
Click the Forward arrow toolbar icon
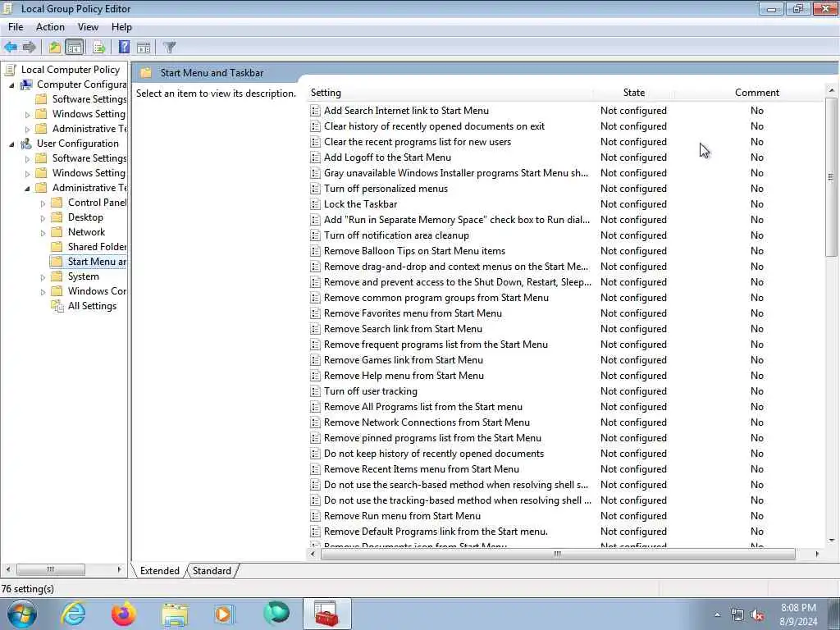[x=30, y=47]
